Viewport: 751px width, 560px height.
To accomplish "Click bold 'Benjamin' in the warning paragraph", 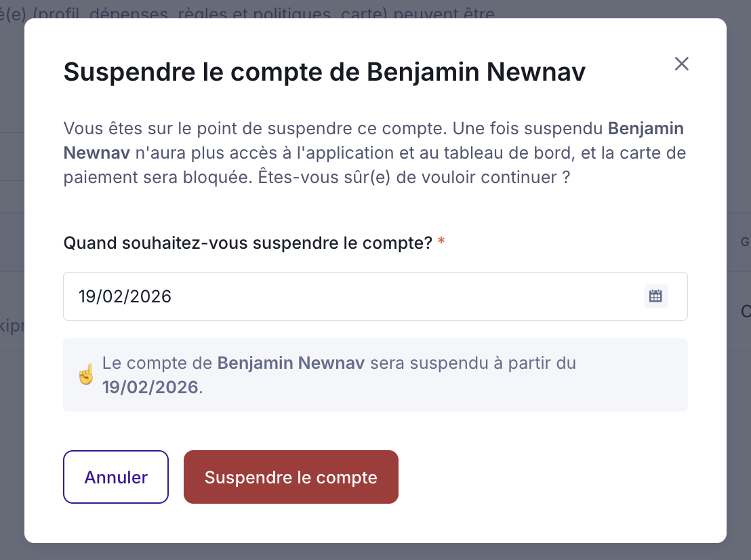I will click(x=645, y=128).
